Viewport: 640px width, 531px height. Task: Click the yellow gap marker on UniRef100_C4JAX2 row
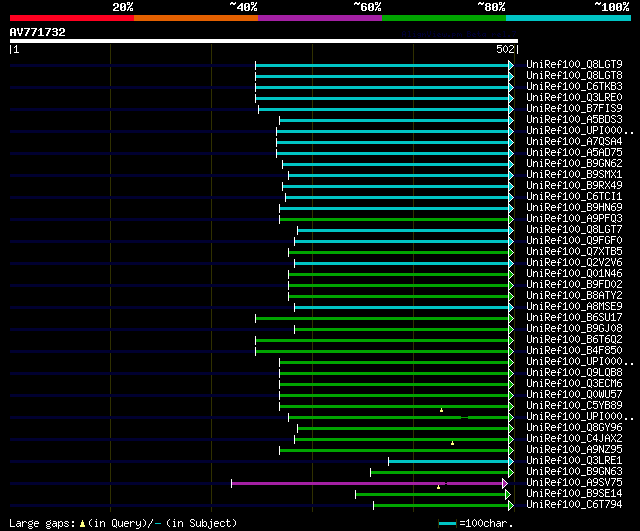[452, 443]
